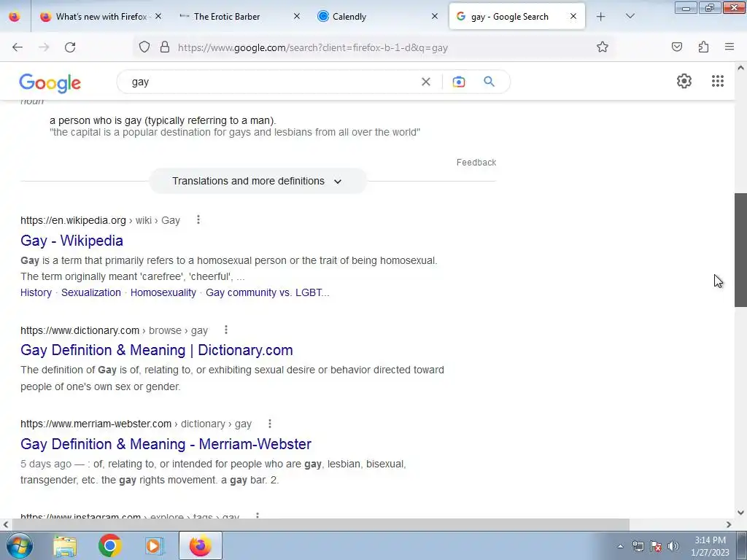Open a new tab with plus button
747x560 pixels.
click(x=601, y=17)
